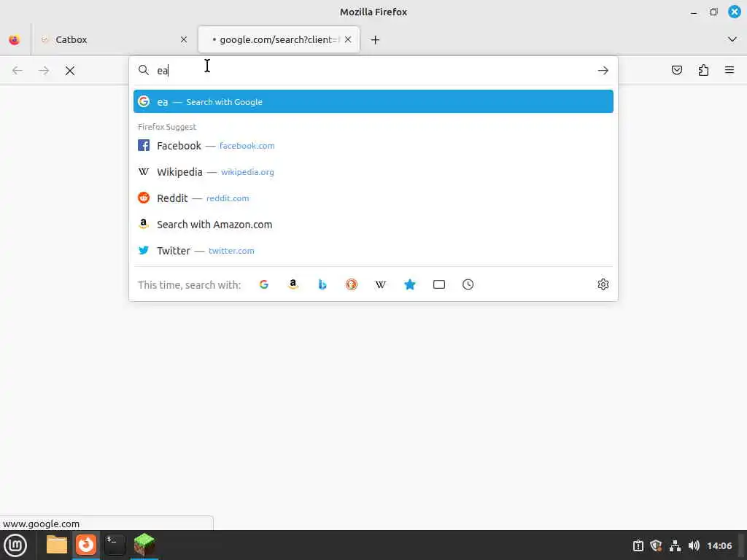
Task: Open a new tab with the plus button
Action: (x=376, y=39)
